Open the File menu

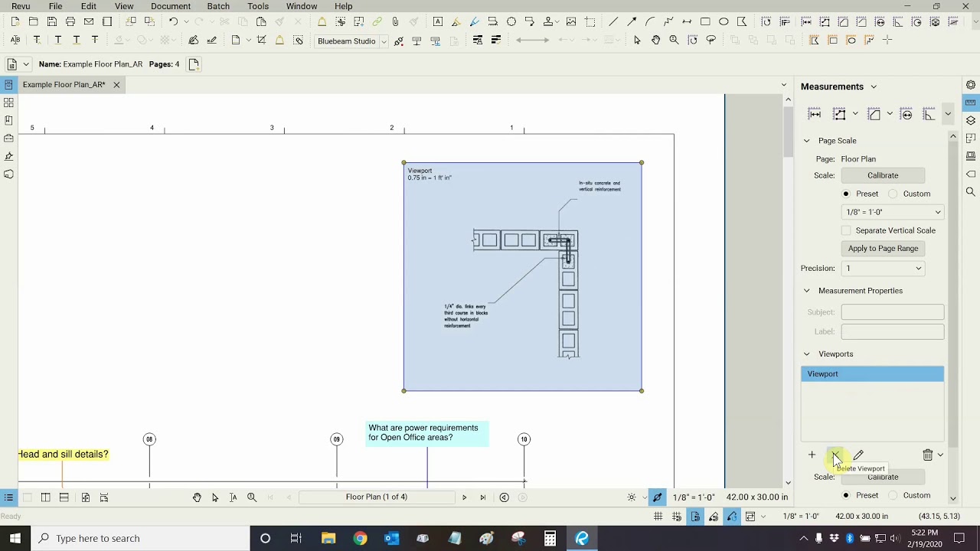click(x=55, y=6)
